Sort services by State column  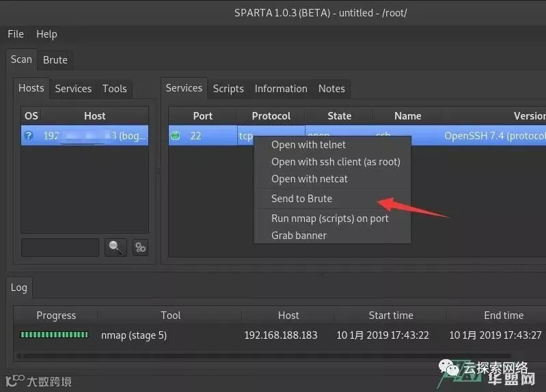tap(339, 116)
